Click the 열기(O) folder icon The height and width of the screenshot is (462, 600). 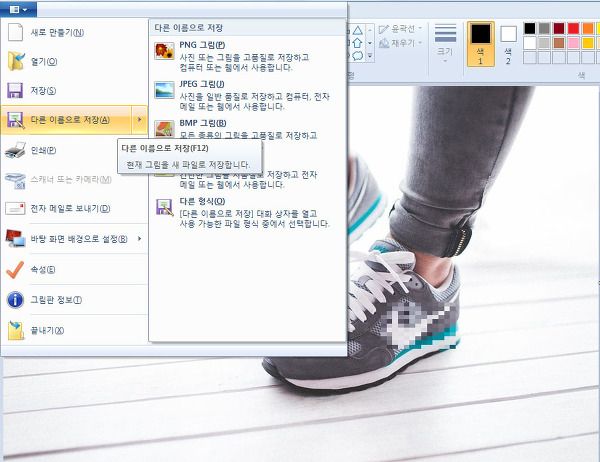(16, 61)
